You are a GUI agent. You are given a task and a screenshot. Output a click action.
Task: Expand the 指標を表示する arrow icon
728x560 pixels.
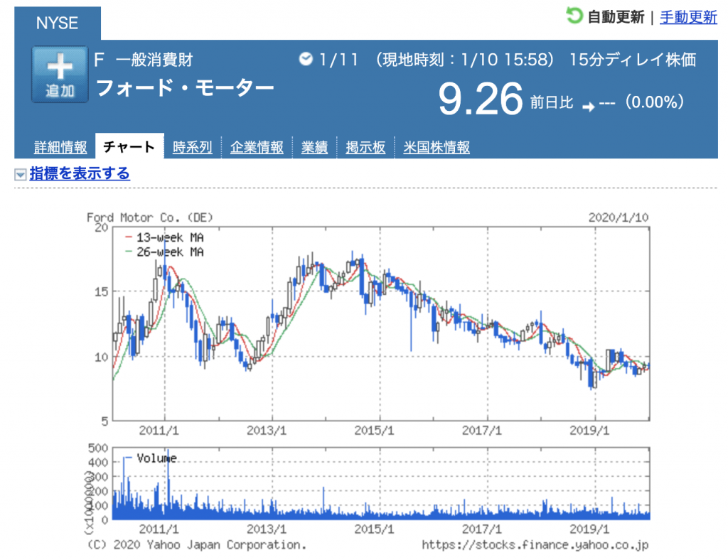click(20, 174)
